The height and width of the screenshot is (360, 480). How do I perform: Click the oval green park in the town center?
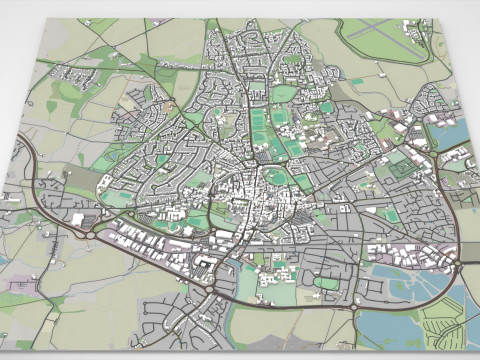(276, 177)
